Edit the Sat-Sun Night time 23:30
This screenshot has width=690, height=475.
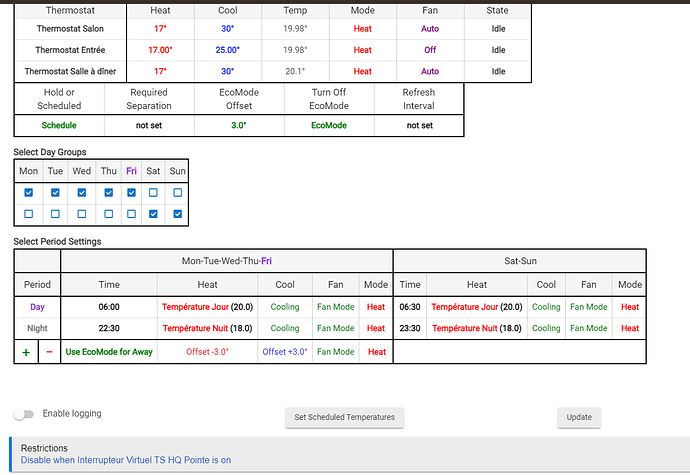point(410,328)
